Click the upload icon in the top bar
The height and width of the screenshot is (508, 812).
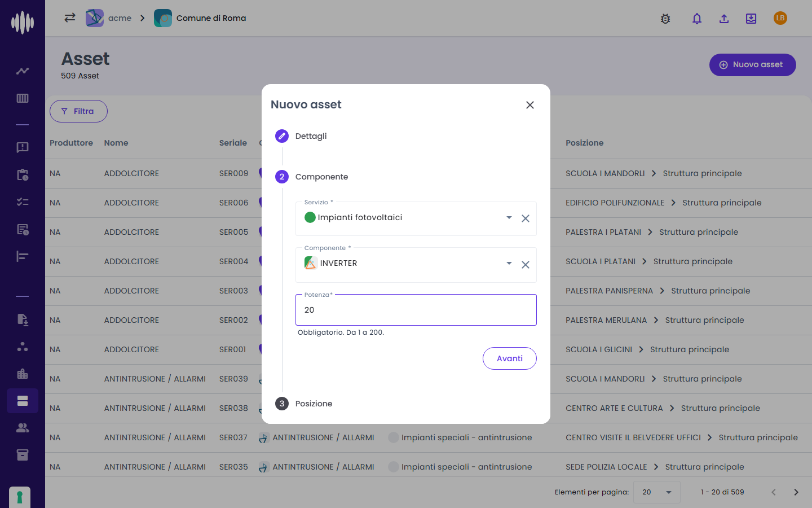tap(724, 19)
